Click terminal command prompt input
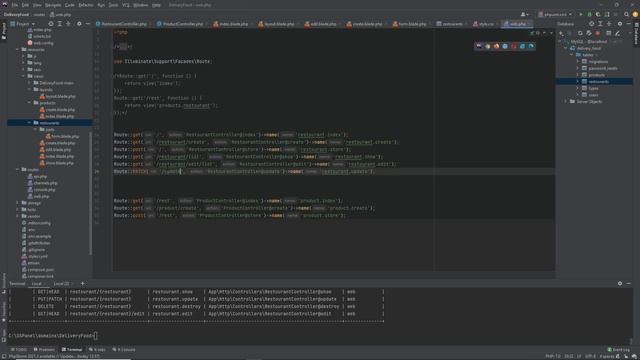Viewport: 640px width, 360px height. pos(95,336)
